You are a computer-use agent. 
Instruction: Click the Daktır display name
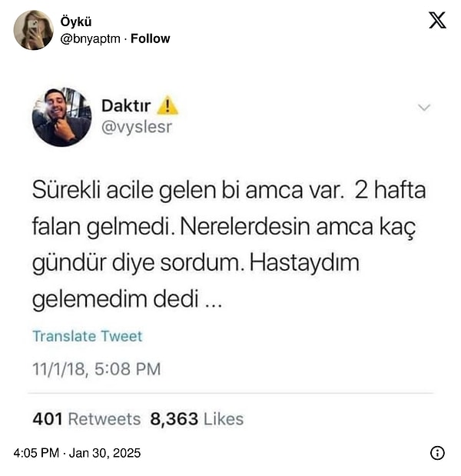click(126, 106)
